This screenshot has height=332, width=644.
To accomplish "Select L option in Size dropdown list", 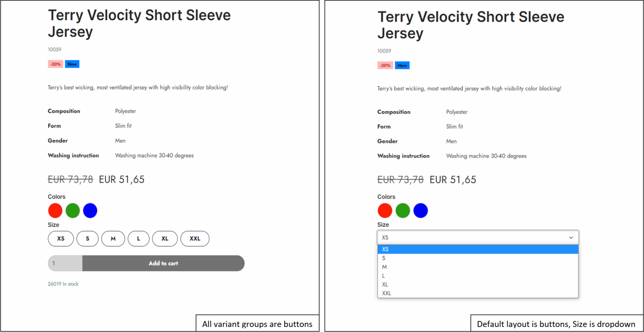I will pyautogui.click(x=478, y=276).
